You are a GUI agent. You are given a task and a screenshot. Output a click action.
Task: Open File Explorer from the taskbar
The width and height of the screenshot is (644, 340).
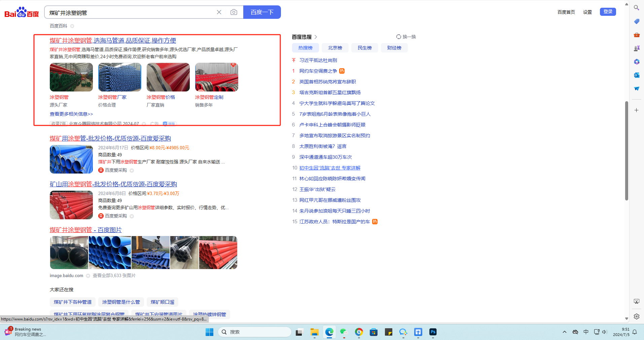pos(315,332)
